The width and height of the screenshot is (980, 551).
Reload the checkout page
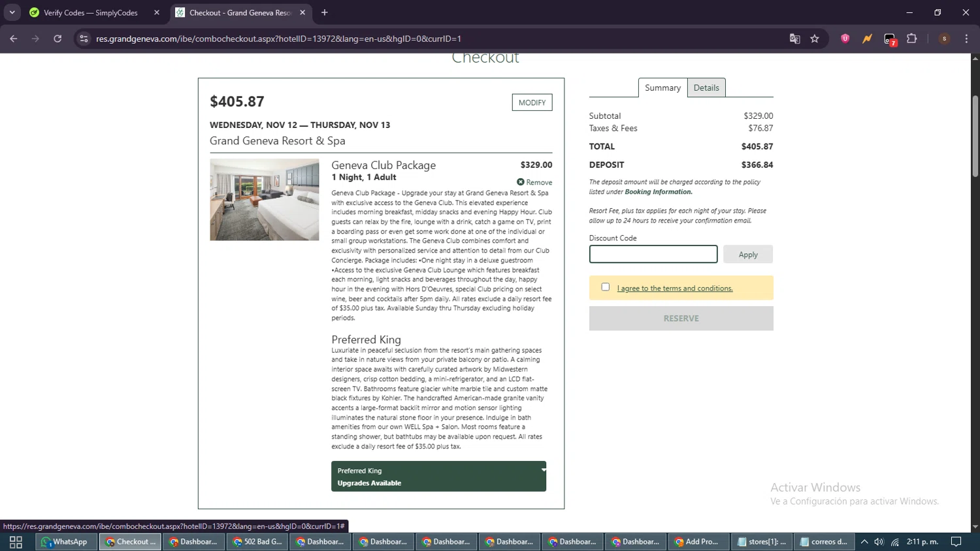coord(57,39)
